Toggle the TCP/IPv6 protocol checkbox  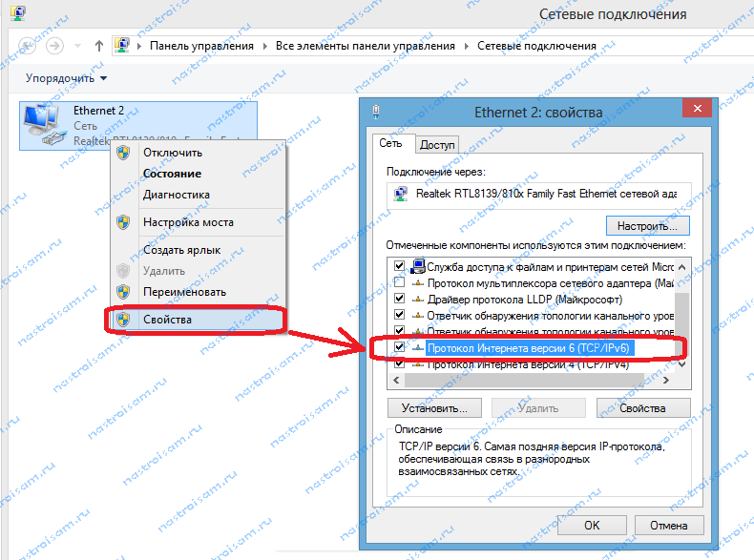399,346
